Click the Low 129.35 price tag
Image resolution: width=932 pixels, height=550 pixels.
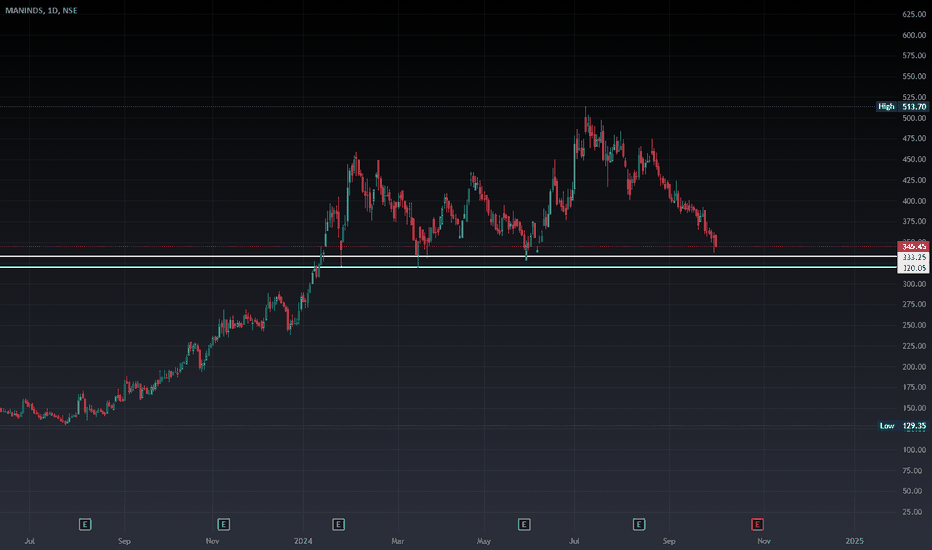[x=902, y=426]
